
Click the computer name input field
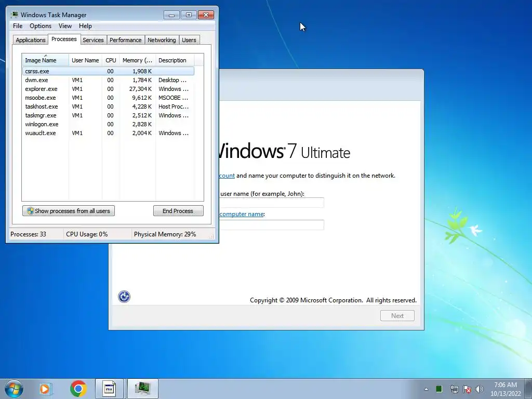click(271, 224)
